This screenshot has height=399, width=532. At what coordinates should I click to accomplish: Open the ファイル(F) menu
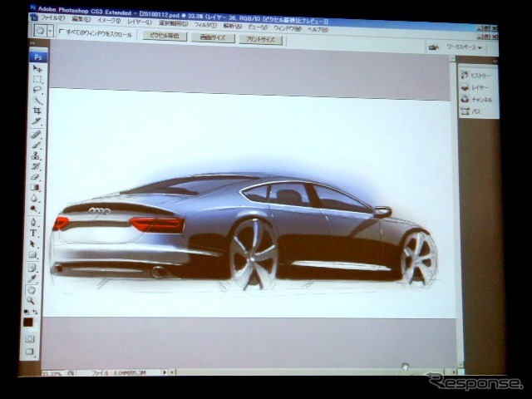pos(52,17)
